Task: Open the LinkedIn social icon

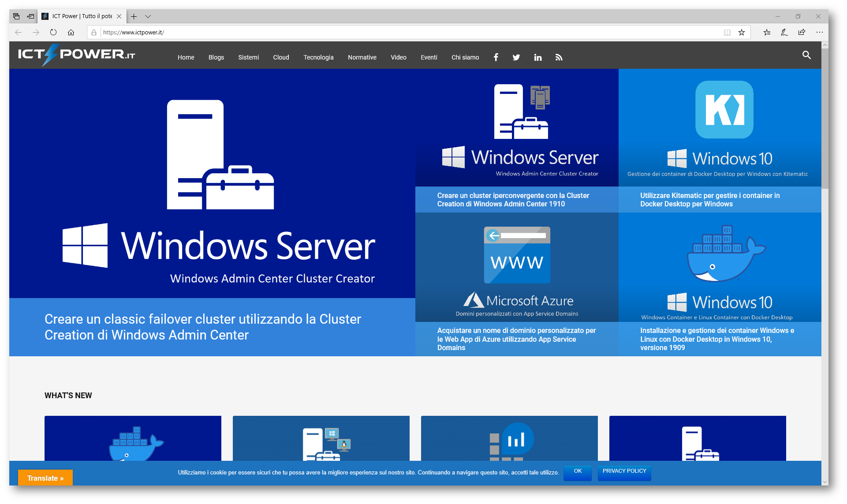Action: (537, 57)
